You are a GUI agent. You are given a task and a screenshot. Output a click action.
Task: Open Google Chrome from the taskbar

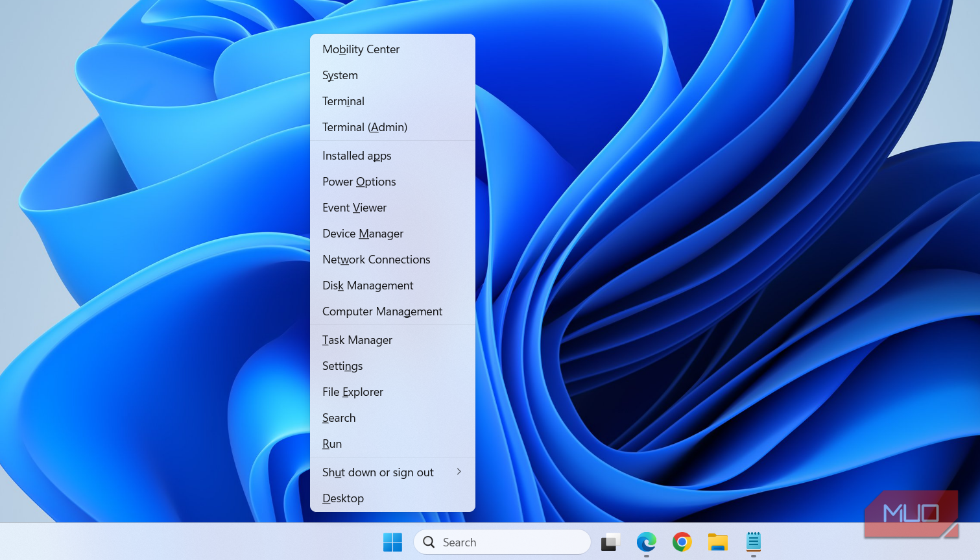point(682,542)
